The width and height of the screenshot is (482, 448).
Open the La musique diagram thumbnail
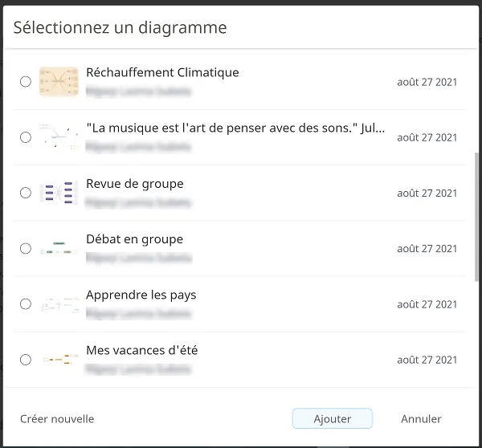pyautogui.click(x=59, y=137)
